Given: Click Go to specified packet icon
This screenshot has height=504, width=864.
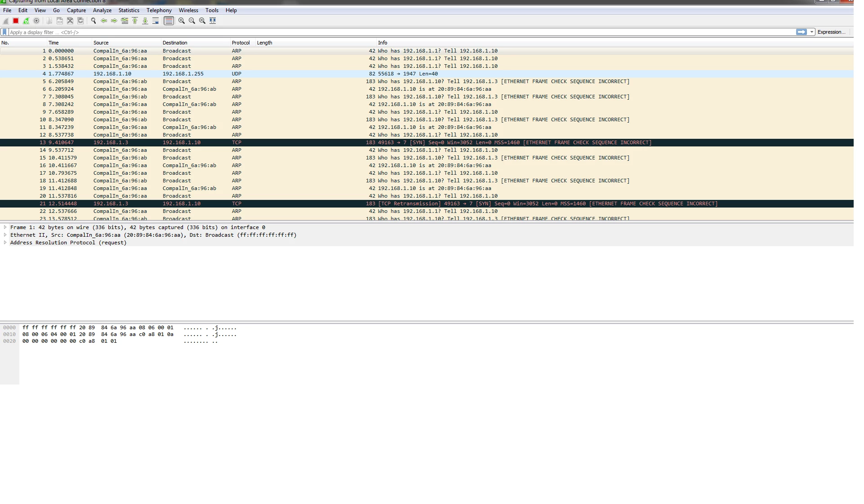Looking at the screenshot, I should coord(125,21).
